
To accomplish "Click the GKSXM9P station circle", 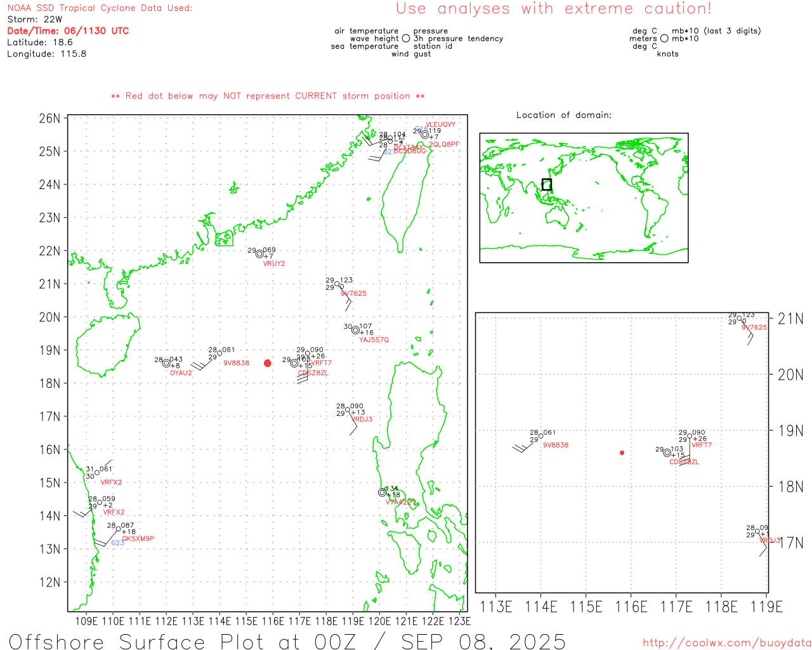I will pyautogui.click(x=119, y=529).
